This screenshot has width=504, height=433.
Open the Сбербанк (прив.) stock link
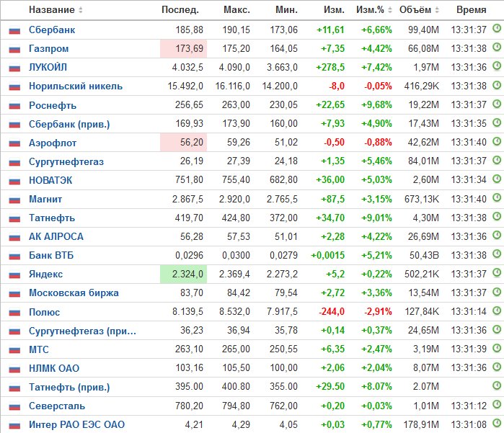[x=69, y=124]
